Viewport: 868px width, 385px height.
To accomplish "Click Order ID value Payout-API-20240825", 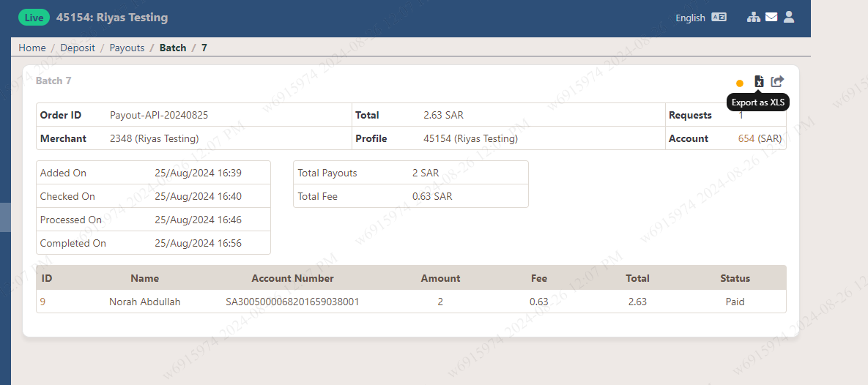I will coord(159,115).
